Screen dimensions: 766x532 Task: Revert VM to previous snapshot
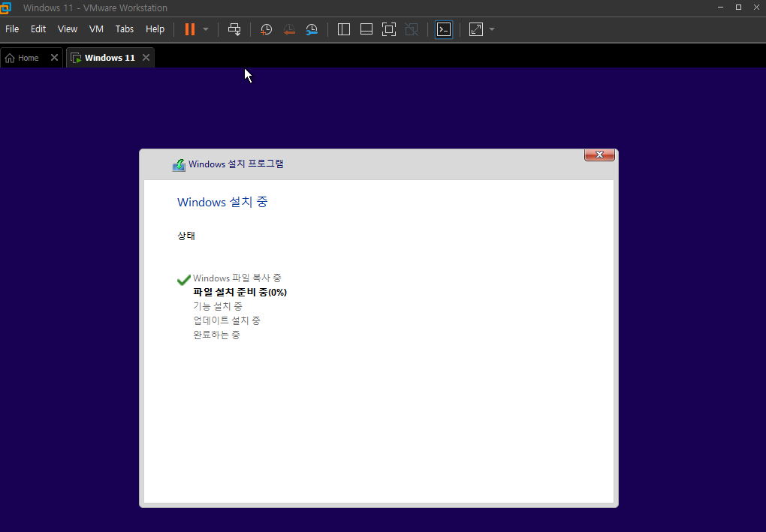tap(289, 29)
